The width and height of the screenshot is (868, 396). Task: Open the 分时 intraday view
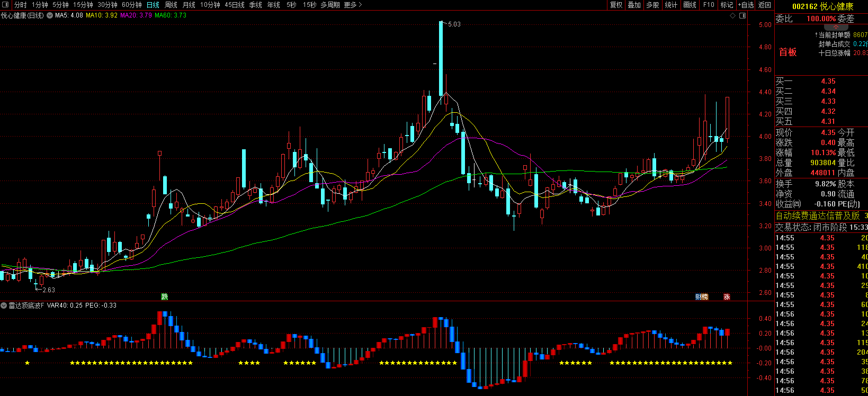click(20, 5)
